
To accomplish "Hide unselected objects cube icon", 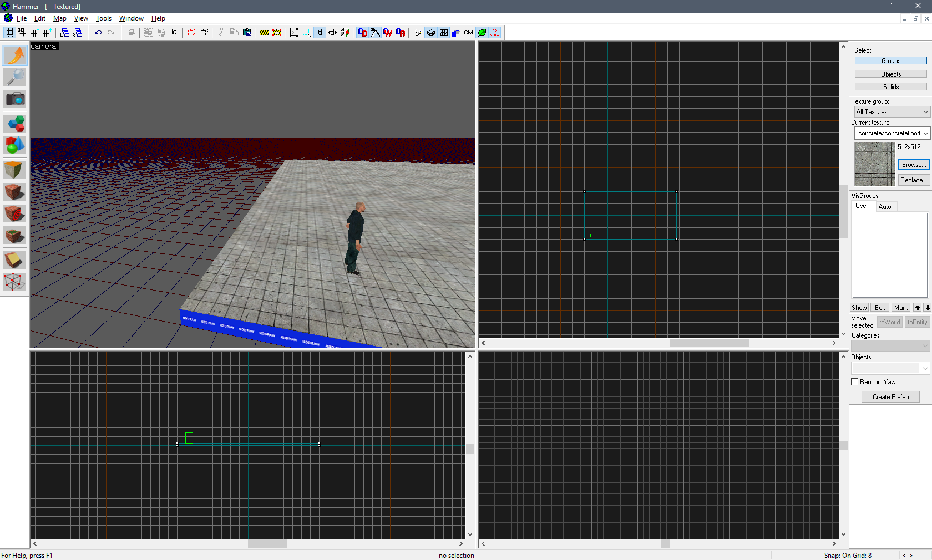I will tap(204, 33).
